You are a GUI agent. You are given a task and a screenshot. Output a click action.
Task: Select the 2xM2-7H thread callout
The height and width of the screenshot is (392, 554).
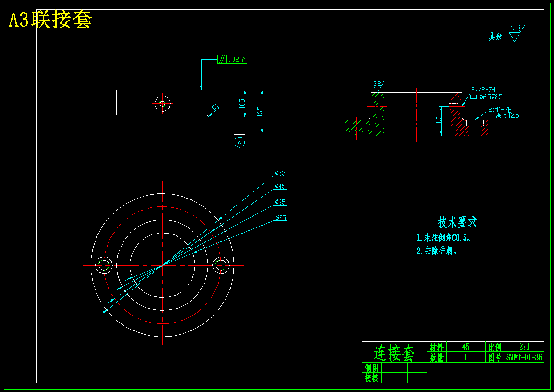(x=483, y=90)
